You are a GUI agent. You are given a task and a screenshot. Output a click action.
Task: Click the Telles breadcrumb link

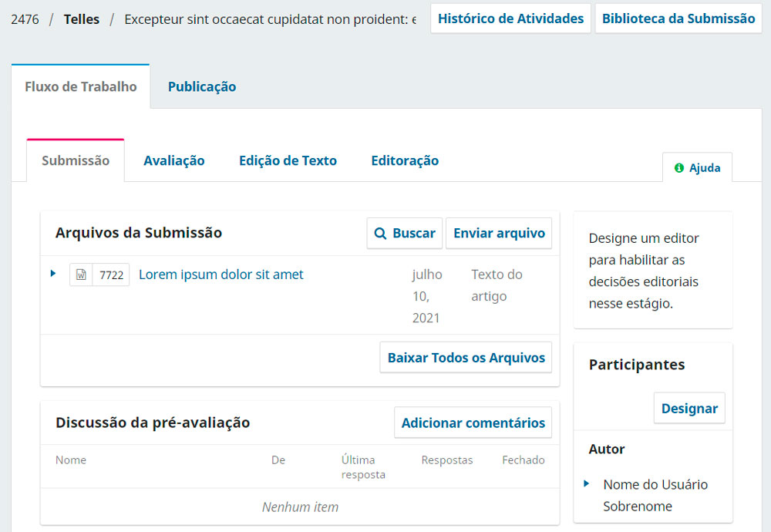click(x=82, y=19)
